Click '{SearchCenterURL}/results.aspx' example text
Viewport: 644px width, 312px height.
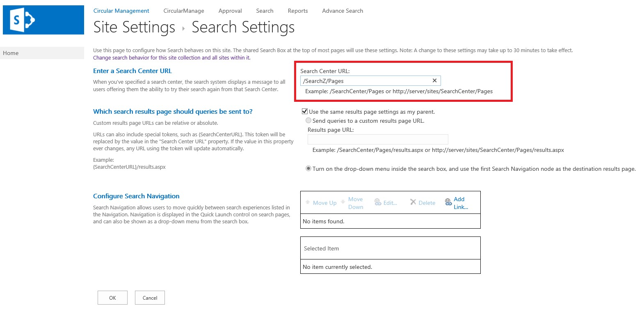129,167
